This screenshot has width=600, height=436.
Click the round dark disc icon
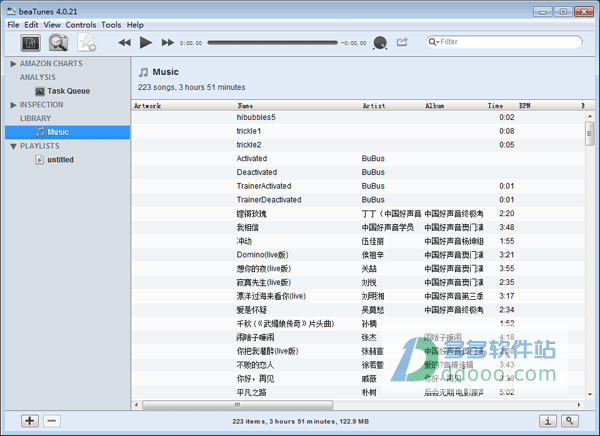coord(380,42)
